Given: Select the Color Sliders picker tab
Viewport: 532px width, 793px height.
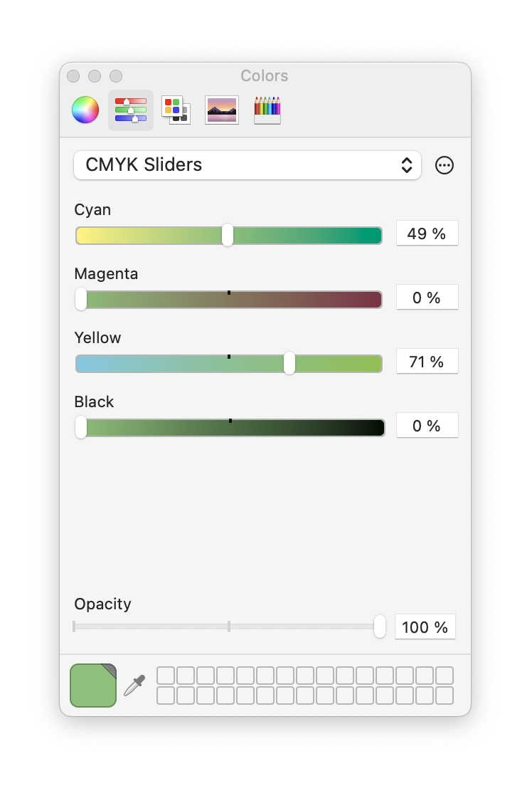Looking at the screenshot, I should click(x=131, y=110).
